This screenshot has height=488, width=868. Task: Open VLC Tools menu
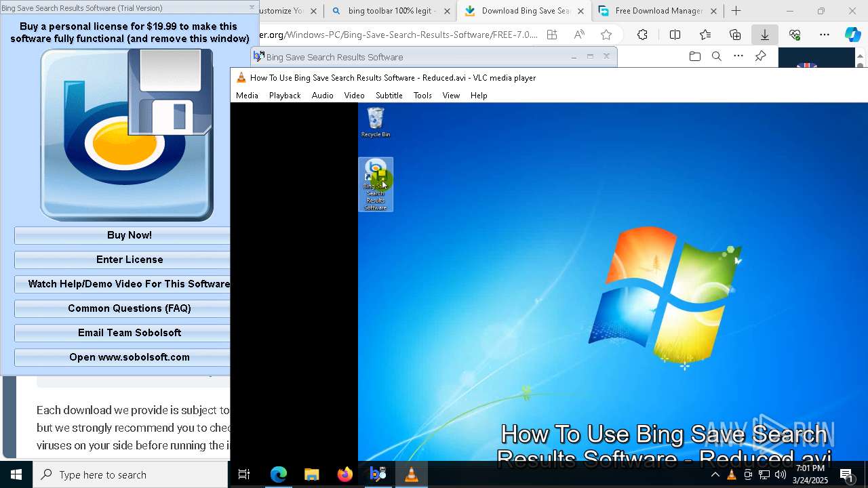point(422,96)
